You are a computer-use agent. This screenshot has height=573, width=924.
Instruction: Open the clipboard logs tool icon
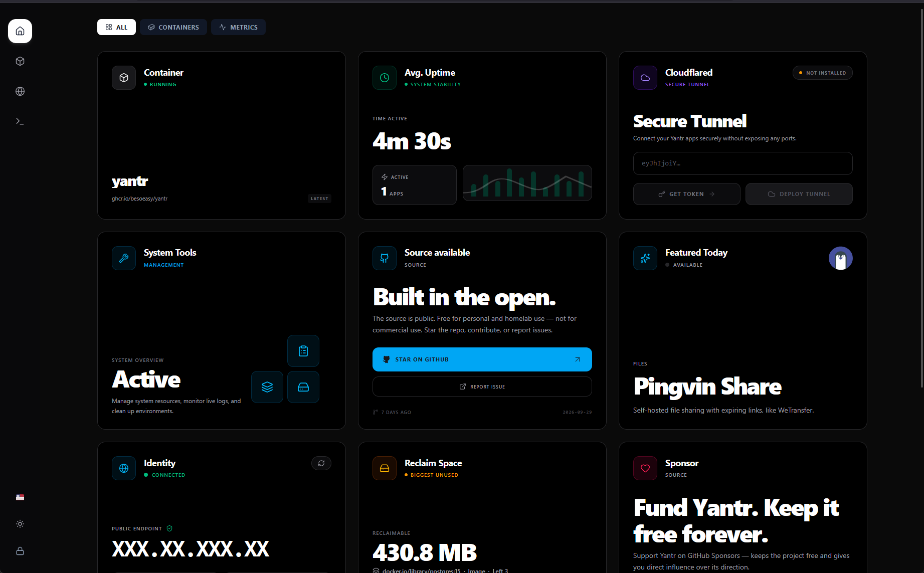(303, 351)
